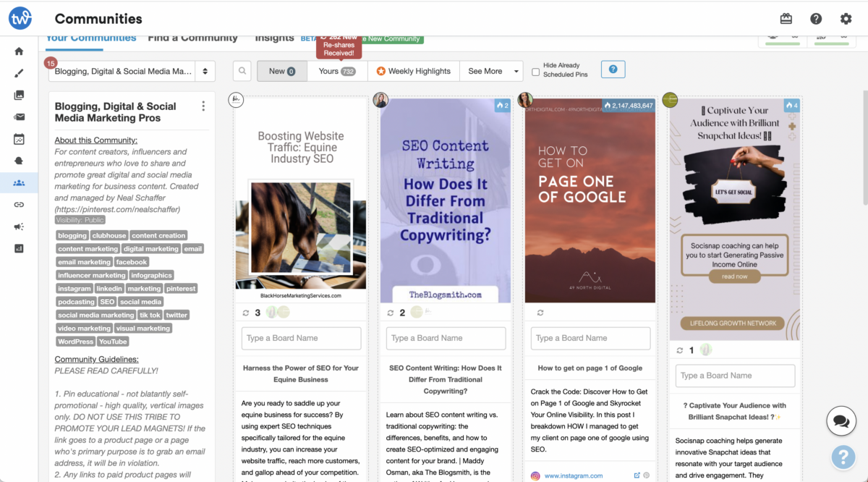Viewport: 868px width, 482px height.
Task: Select the Weekly Highlights tab
Action: click(413, 71)
